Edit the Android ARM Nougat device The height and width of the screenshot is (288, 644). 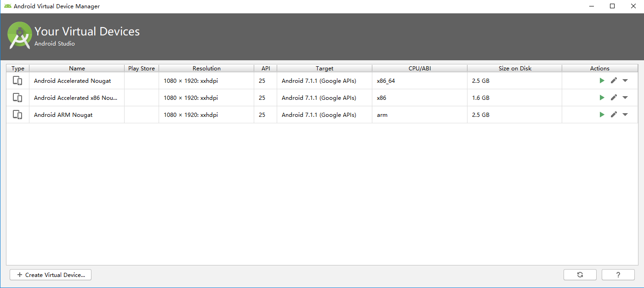614,115
